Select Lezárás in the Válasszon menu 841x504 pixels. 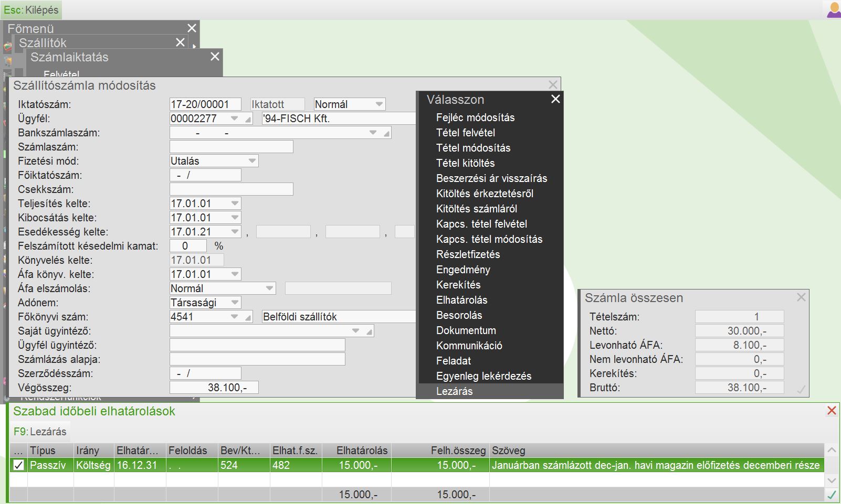tap(455, 391)
